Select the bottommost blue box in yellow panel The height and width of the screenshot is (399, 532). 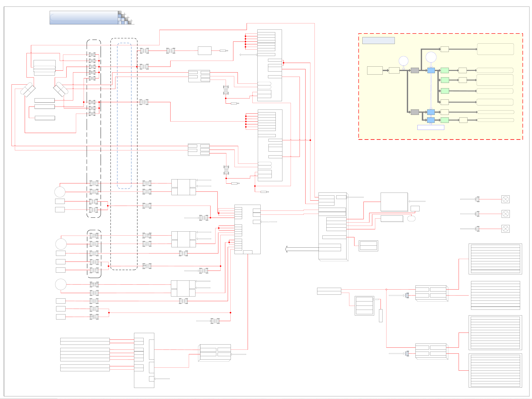pyautogui.click(x=431, y=120)
